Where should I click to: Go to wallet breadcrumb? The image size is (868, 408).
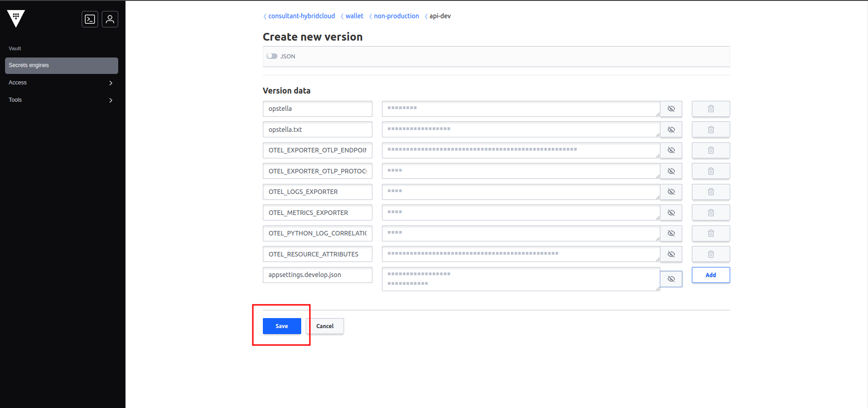click(354, 16)
